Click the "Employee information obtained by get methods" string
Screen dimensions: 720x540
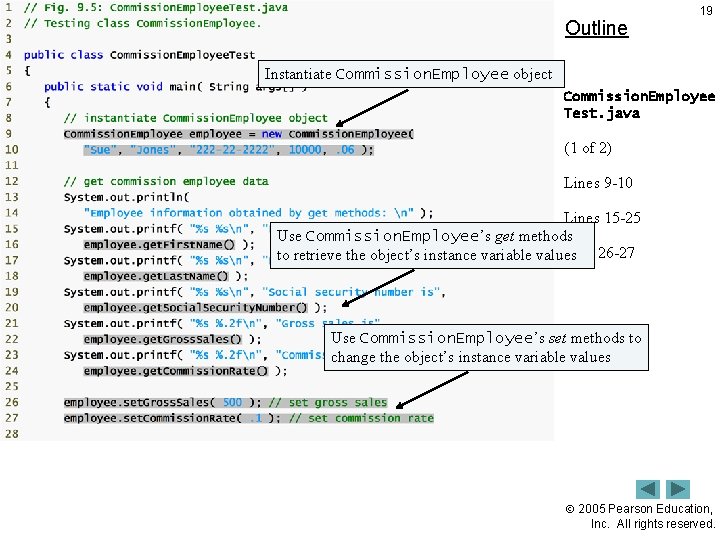click(248, 213)
